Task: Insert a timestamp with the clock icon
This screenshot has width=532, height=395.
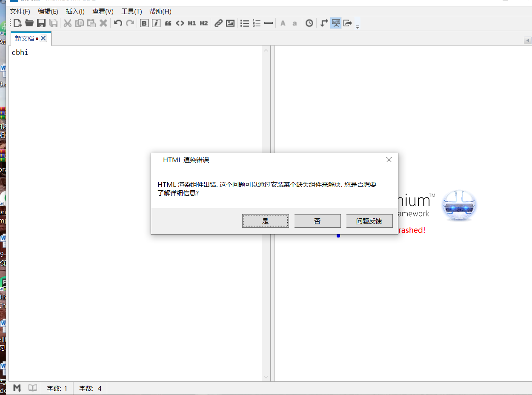Action: point(309,23)
